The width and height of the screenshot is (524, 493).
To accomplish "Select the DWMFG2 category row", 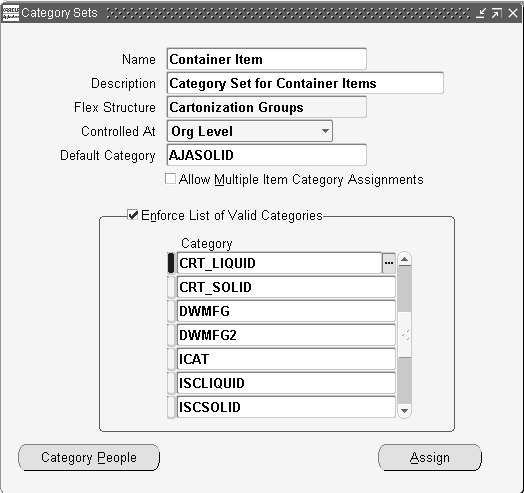I will [286, 335].
